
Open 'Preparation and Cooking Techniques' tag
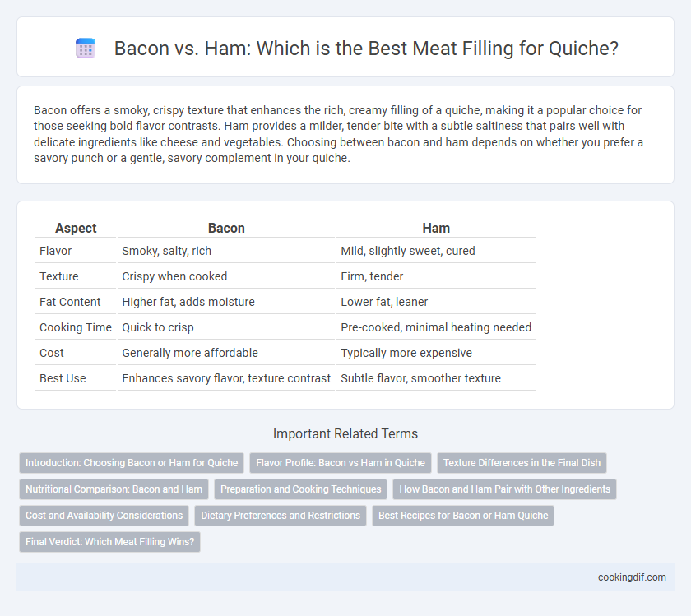coord(300,489)
